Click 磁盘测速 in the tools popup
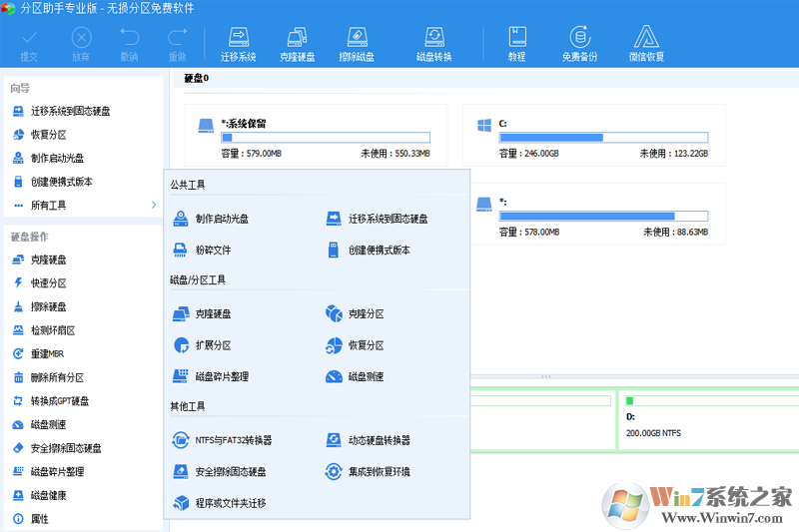The height and width of the screenshot is (532, 799). 355,376
